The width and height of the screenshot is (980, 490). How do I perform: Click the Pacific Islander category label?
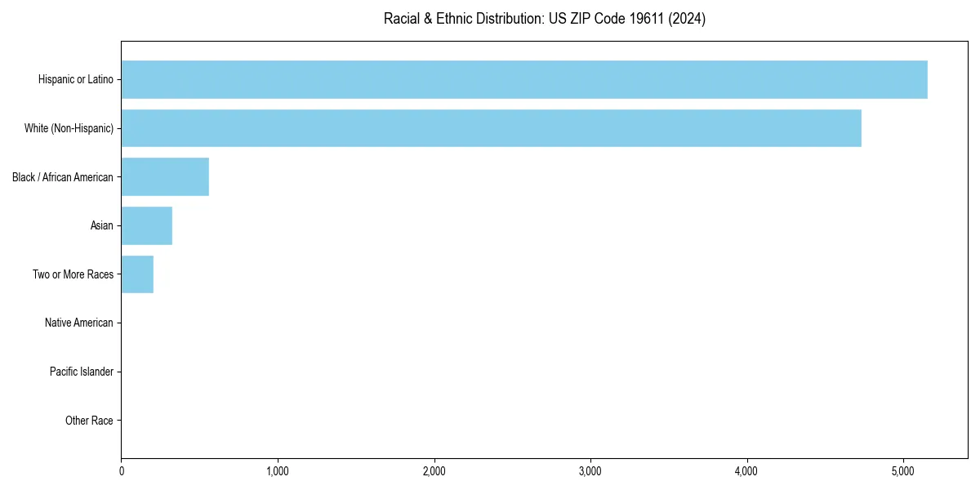click(x=82, y=372)
